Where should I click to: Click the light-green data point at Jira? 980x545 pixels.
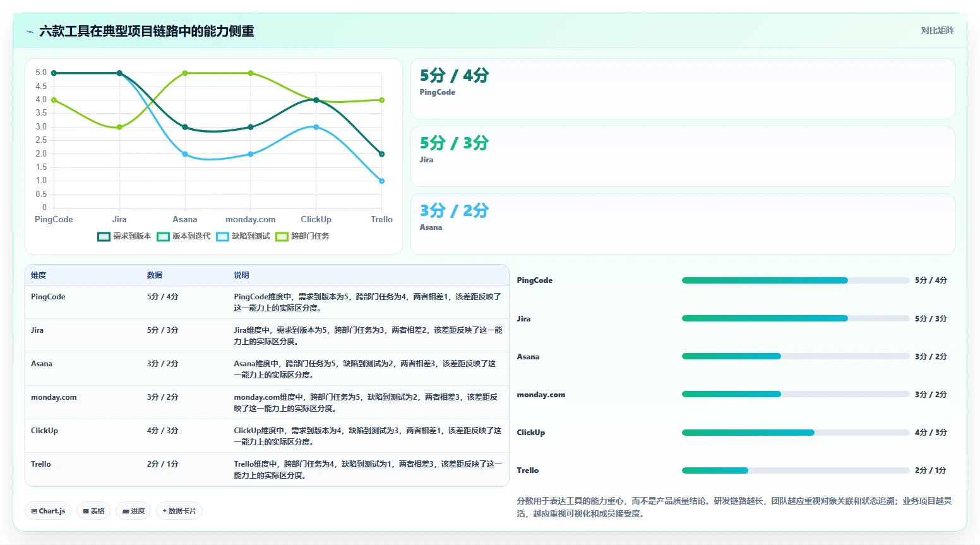(x=119, y=127)
